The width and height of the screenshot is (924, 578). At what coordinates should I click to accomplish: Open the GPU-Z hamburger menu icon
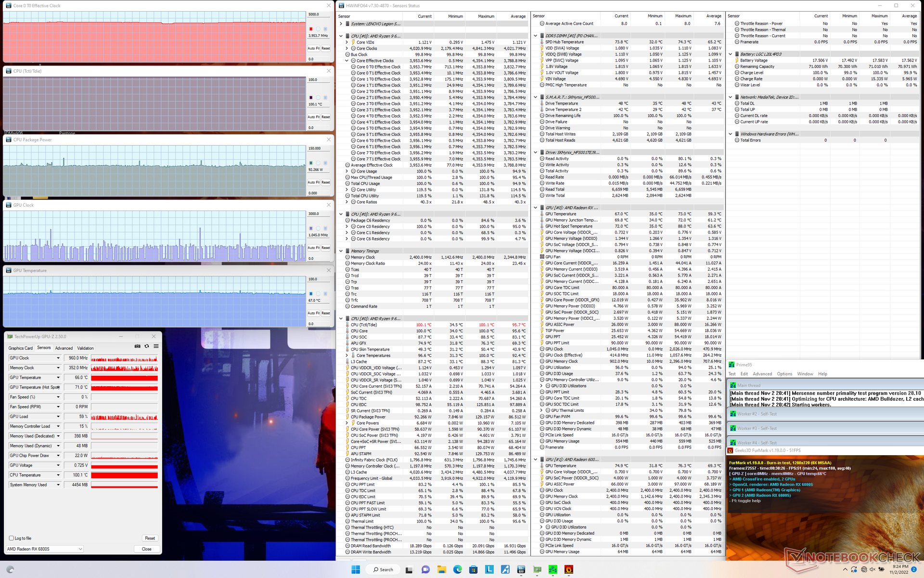[x=156, y=346]
